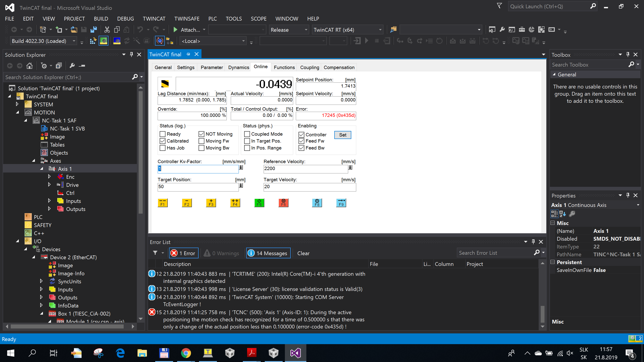Toggle the Calibrated status checkbox
Image resolution: width=644 pixels, height=362 pixels.
(x=163, y=141)
